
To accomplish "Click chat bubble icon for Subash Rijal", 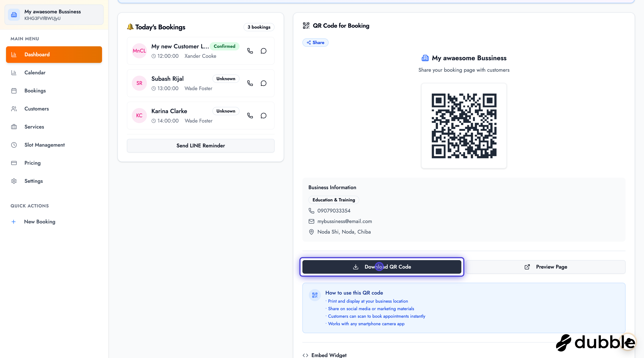I will (x=263, y=83).
